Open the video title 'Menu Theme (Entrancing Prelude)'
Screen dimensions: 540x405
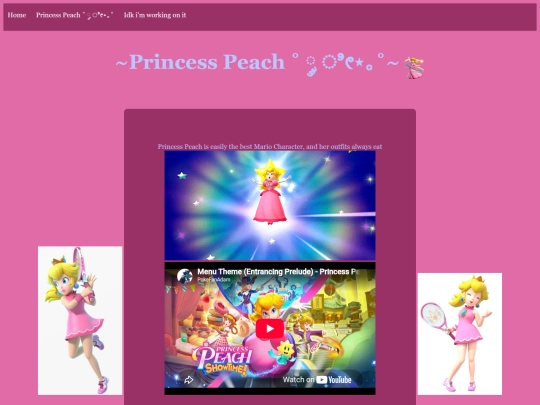278,272
